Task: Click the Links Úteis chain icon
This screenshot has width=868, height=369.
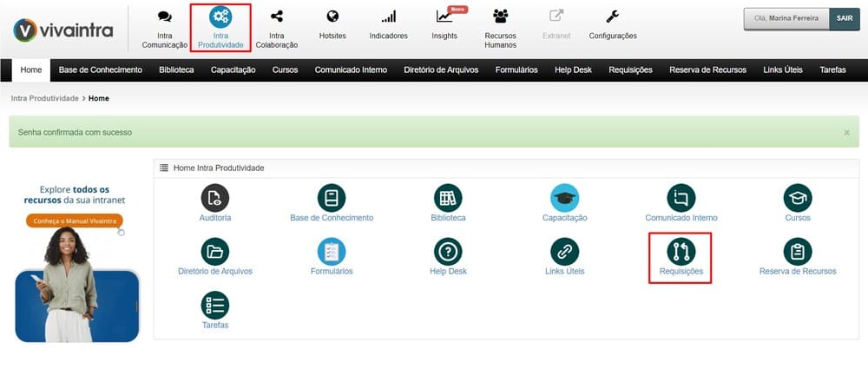Action: pyautogui.click(x=564, y=252)
